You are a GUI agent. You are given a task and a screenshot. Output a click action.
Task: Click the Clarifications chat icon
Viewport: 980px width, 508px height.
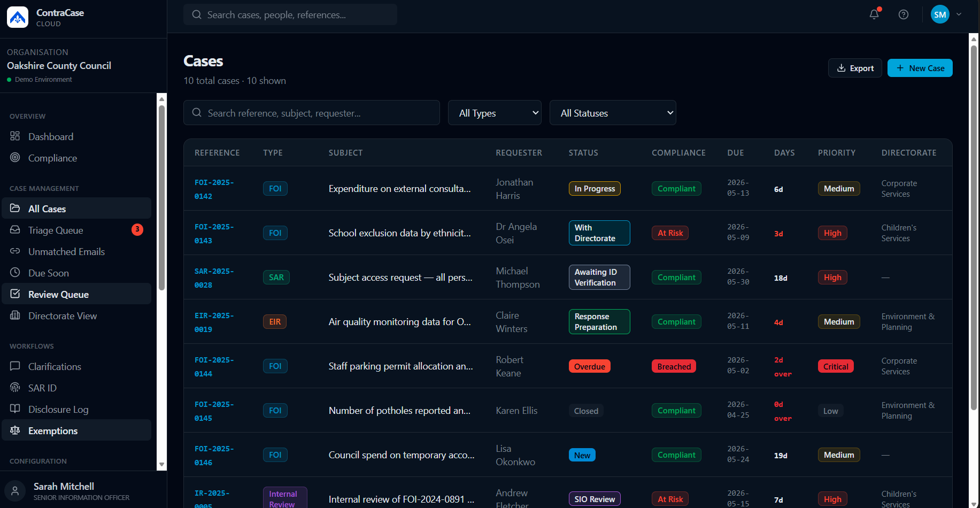pos(15,366)
